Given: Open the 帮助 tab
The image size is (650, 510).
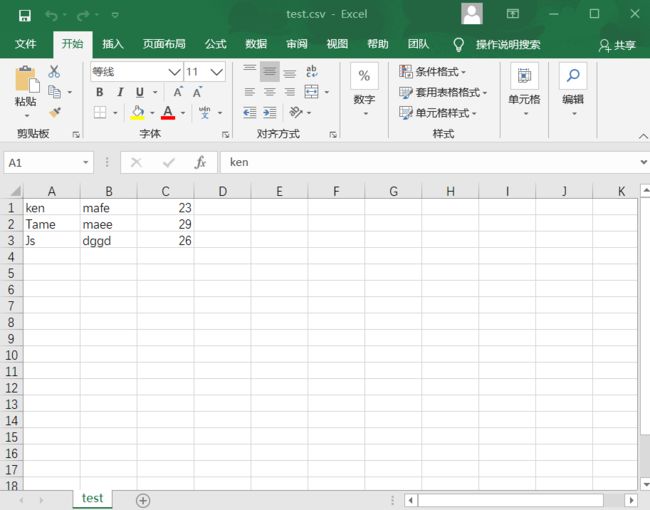Looking at the screenshot, I should click(378, 44).
